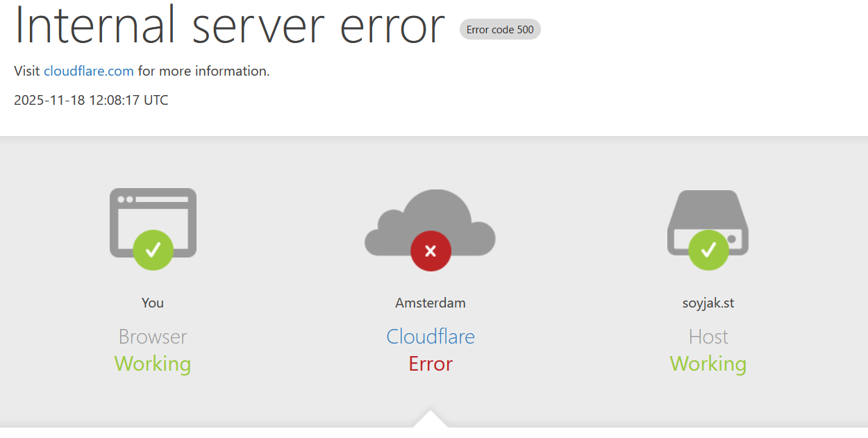This screenshot has height=438, width=868.
Task: Click the red Error status text
Action: 431,364
